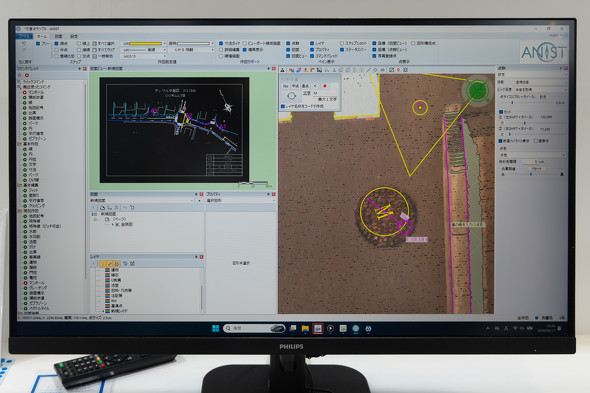Open File Explorer from the taskbar
590x393 pixels.
(305, 329)
